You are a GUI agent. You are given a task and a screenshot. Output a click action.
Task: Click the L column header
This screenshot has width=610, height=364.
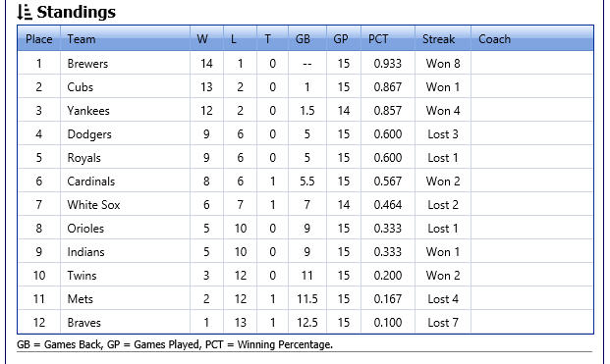(240, 39)
